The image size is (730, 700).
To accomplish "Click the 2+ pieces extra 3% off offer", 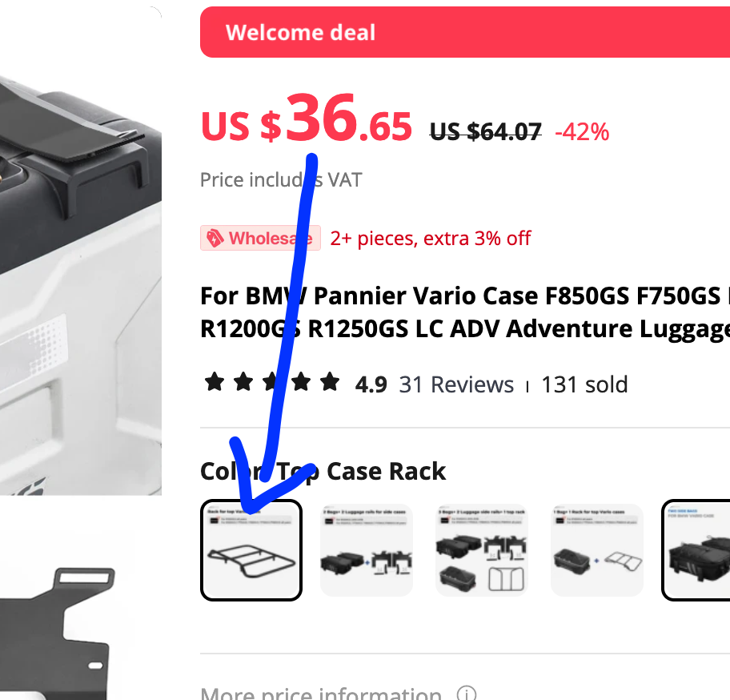I will coord(431,239).
